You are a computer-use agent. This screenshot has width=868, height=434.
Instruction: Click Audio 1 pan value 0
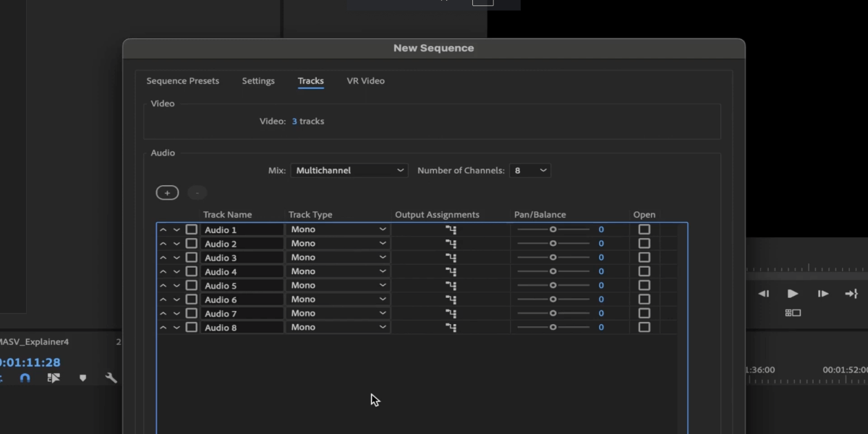[601, 230]
